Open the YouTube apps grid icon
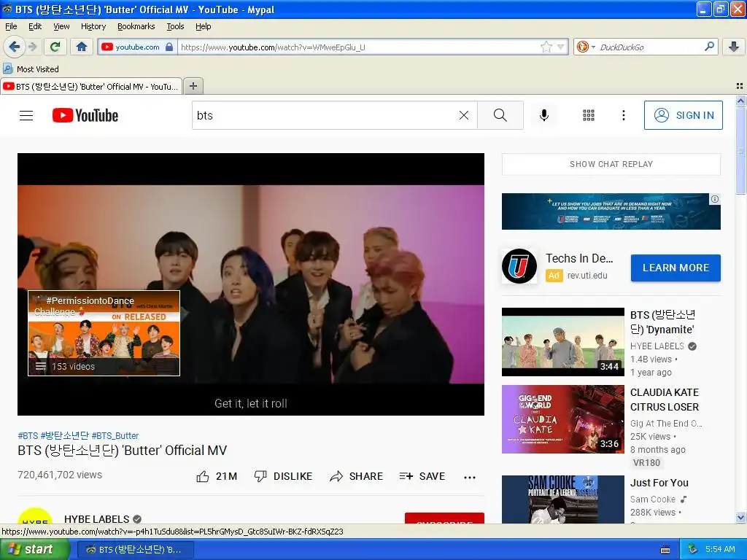747x560 pixels. 589,115
